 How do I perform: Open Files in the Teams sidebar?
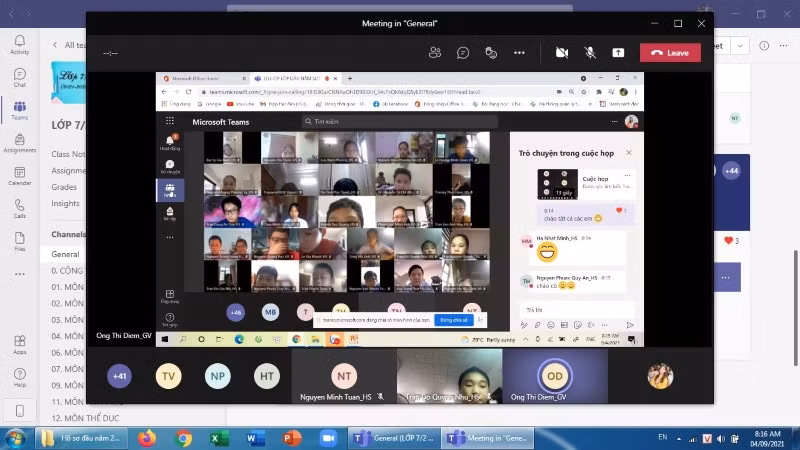[19, 241]
